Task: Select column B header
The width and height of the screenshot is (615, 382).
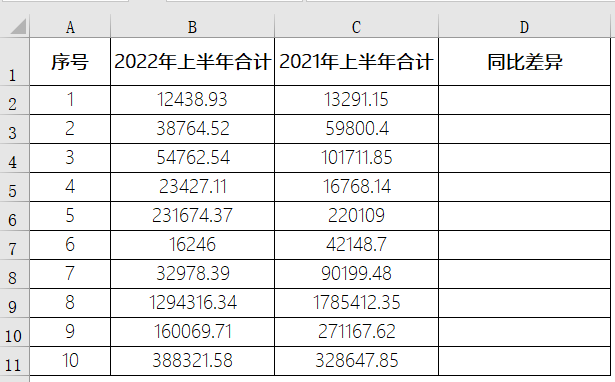Action: 192,27
